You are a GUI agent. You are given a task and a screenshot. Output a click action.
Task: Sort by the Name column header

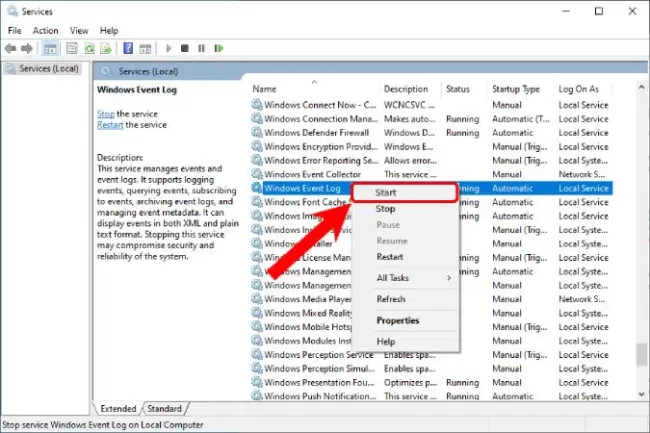point(314,89)
